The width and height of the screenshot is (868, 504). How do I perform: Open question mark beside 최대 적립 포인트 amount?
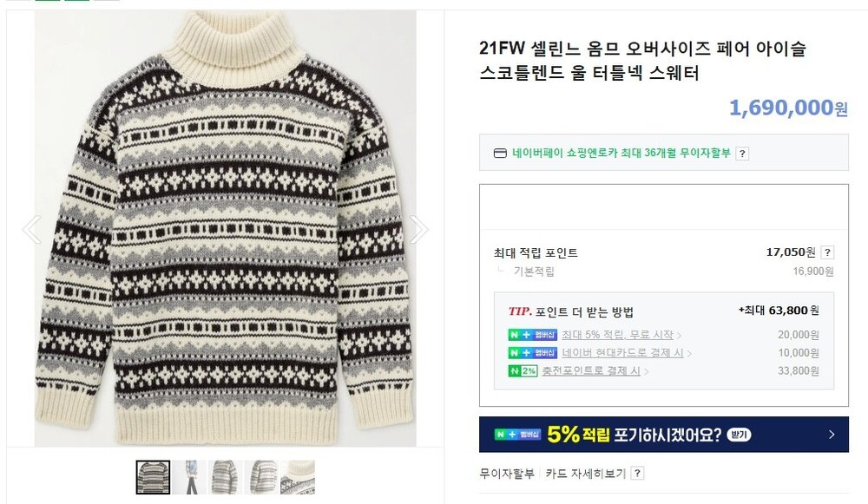827,252
